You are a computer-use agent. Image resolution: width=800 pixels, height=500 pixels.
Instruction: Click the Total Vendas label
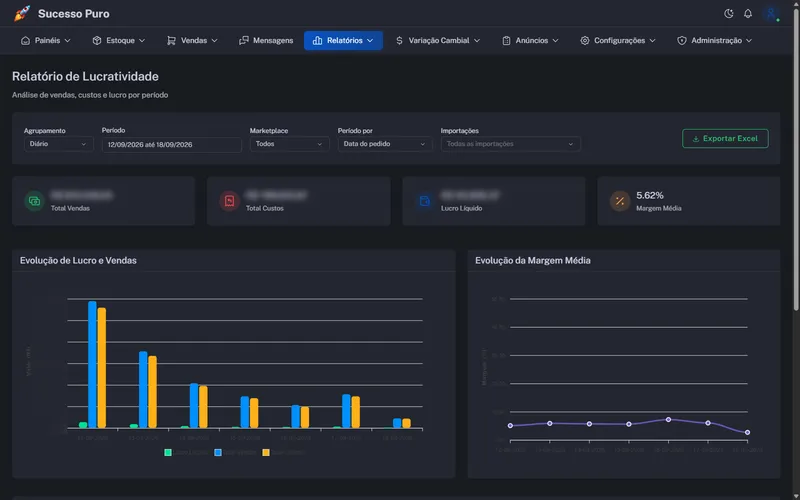pyautogui.click(x=70, y=208)
